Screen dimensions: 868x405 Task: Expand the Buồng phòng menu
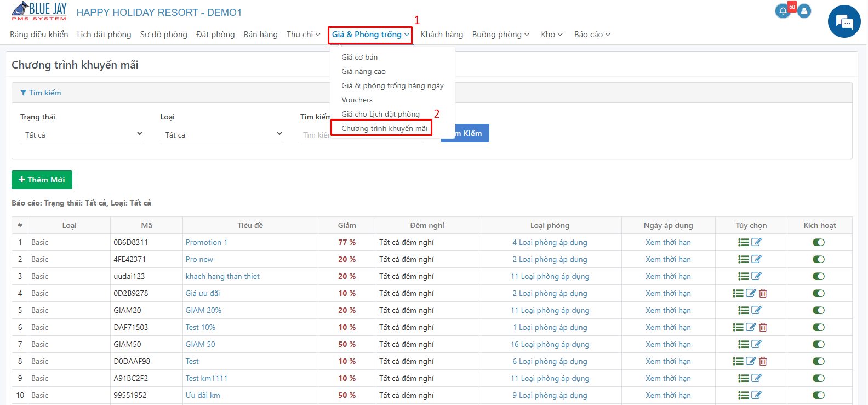pos(501,35)
